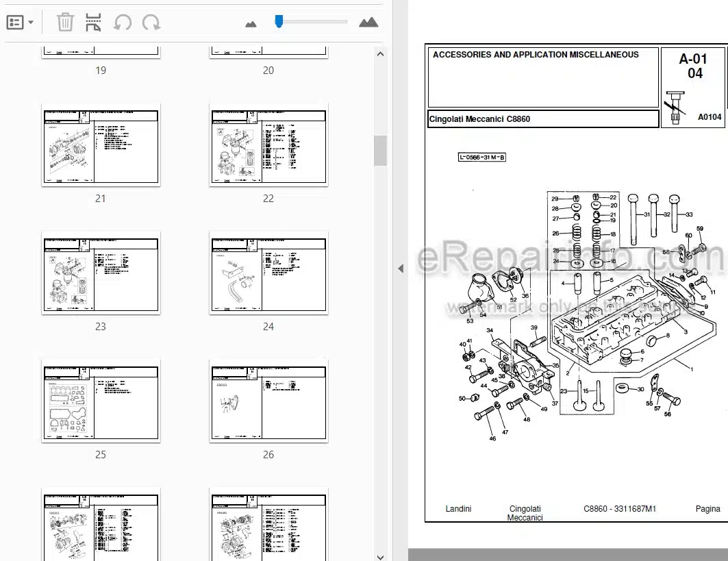Click the thumbnail panel scroll up arrow
Image resolution: width=728 pixels, height=561 pixels.
click(380, 54)
